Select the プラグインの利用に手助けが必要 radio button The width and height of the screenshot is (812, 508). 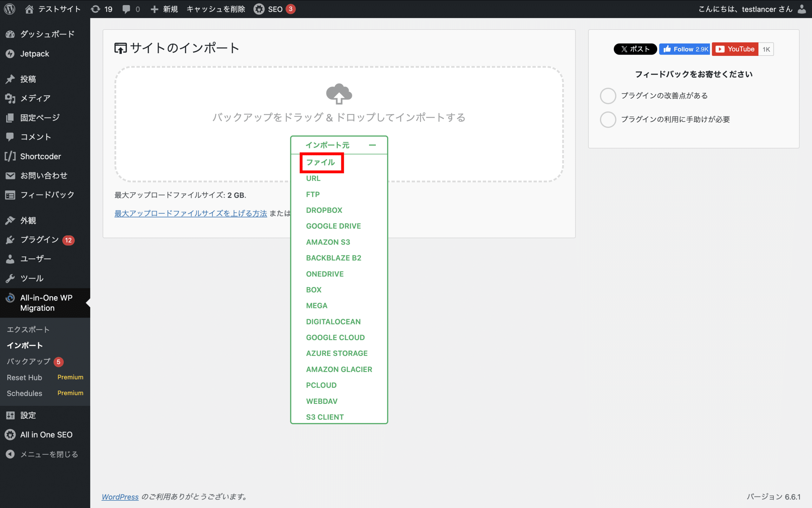coord(608,120)
